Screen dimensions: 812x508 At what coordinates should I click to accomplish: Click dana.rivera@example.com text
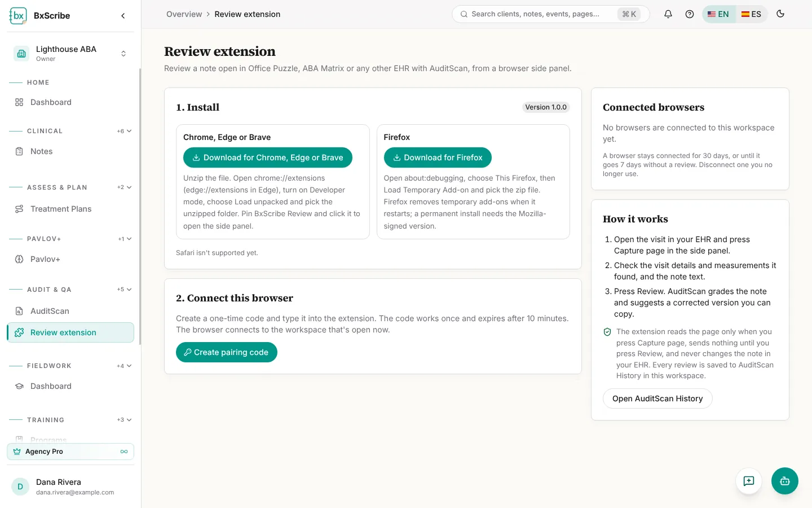point(75,492)
